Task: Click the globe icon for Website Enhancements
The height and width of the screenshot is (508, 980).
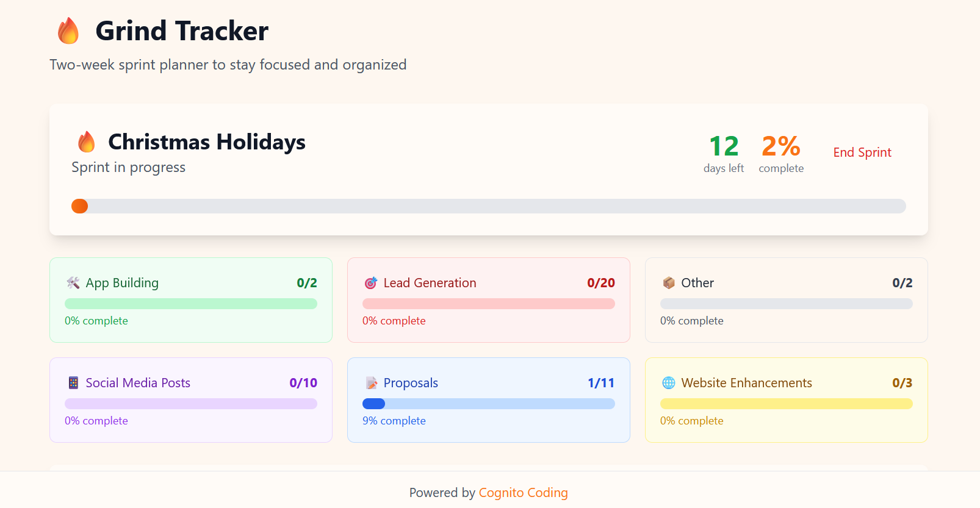Action: coord(668,382)
